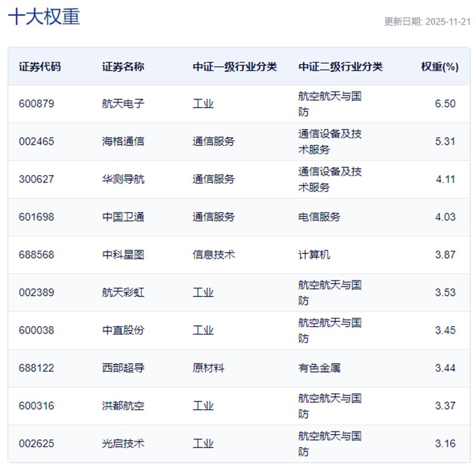Select the 证券名称 column header
Viewport: 476px width, 466px height.
click(x=123, y=67)
